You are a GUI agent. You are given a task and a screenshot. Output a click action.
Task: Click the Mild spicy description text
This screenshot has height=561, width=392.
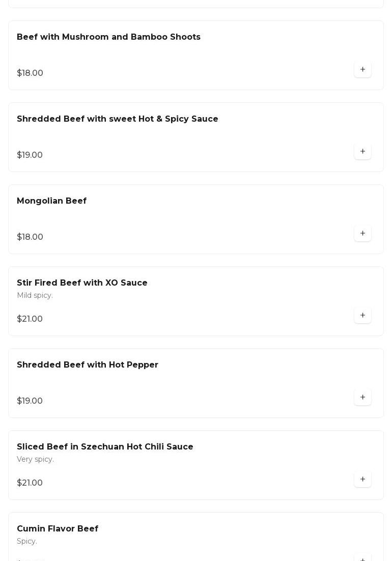tap(35, 296)
